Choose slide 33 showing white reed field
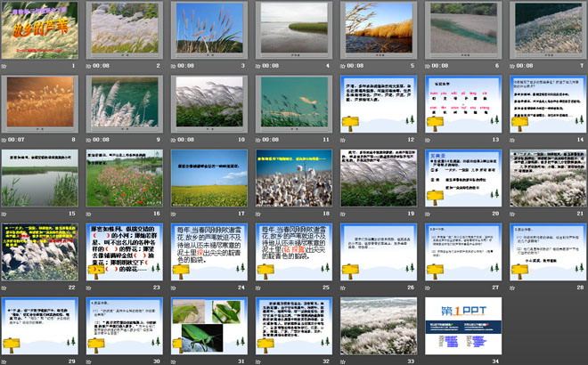Image resolution: width=588 pixels, height=365 pixels. pyautogui.click(x=378, y=325)
